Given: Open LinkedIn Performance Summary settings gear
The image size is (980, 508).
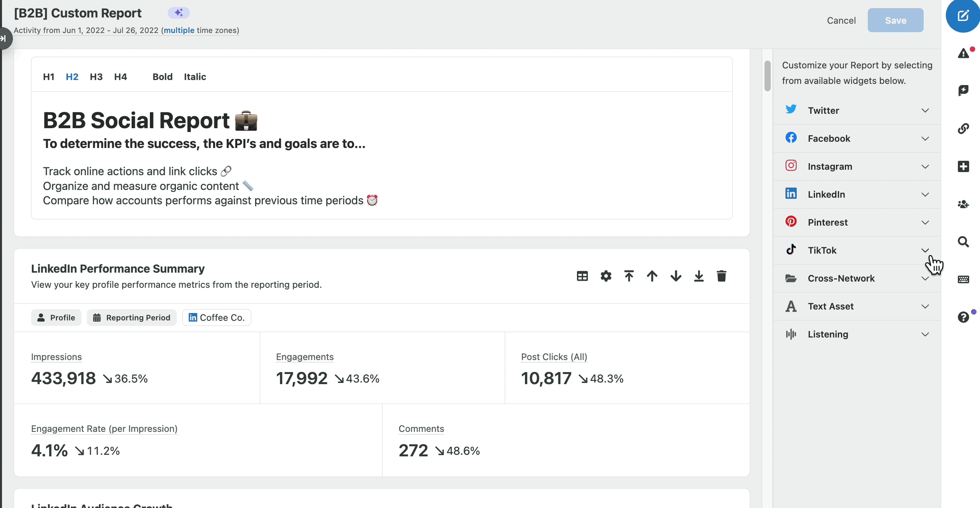Looking at the screenshot, I should (606, 276).
